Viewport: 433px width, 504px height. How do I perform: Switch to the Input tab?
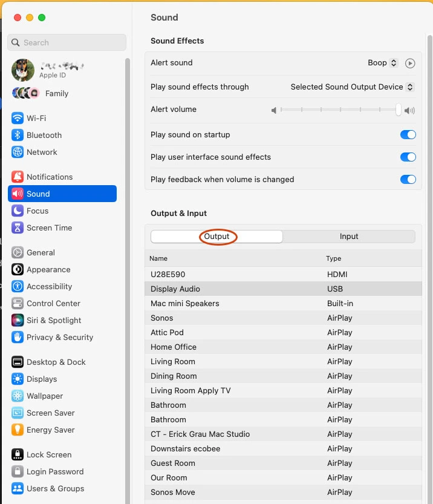349,237
